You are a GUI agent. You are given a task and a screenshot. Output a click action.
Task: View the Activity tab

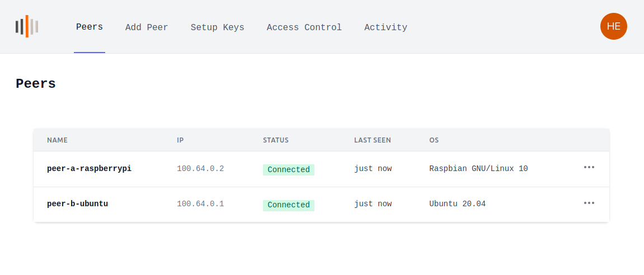coord(386,27)
